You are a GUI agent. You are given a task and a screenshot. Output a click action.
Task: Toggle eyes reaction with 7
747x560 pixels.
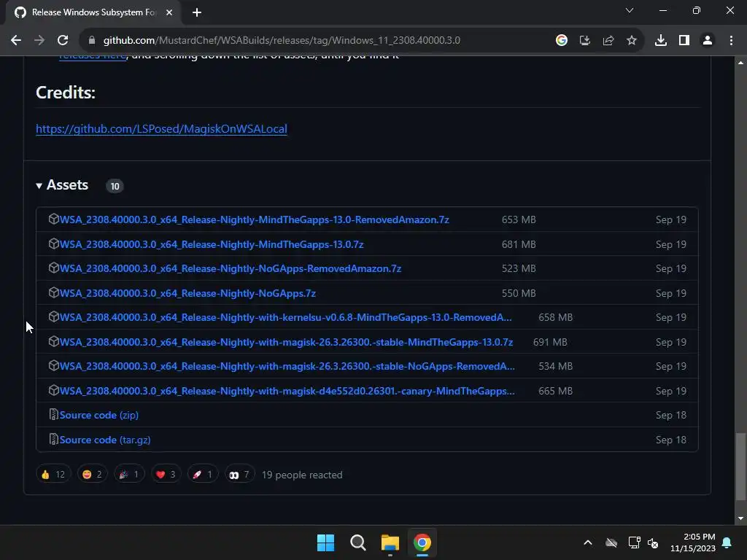[x=239, y=474]
